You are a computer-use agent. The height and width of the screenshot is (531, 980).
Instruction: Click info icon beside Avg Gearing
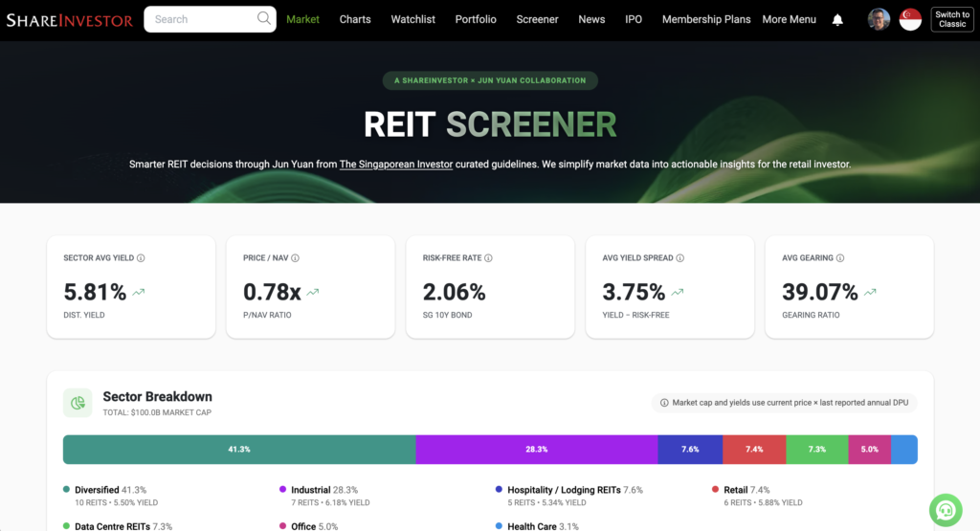pyautogui.click(x=840, y=258)
